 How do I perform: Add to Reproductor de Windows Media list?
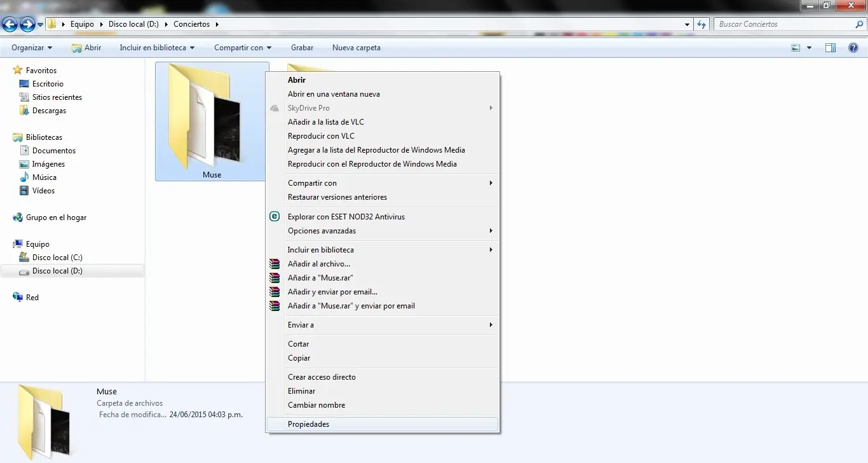pos(382,150)
